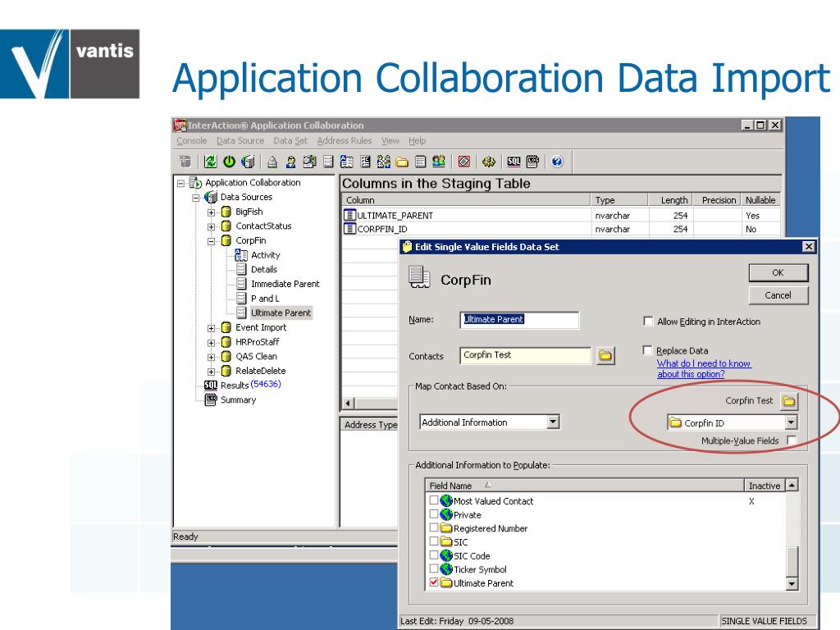Click the padlock toolbar icon

coord(272,162)
